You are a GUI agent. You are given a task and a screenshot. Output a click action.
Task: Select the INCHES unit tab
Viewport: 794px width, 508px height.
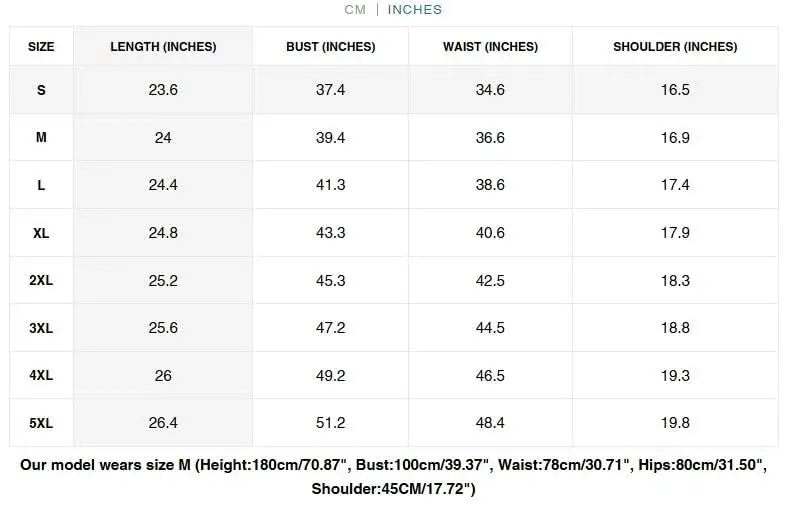[x=415, y=10]
